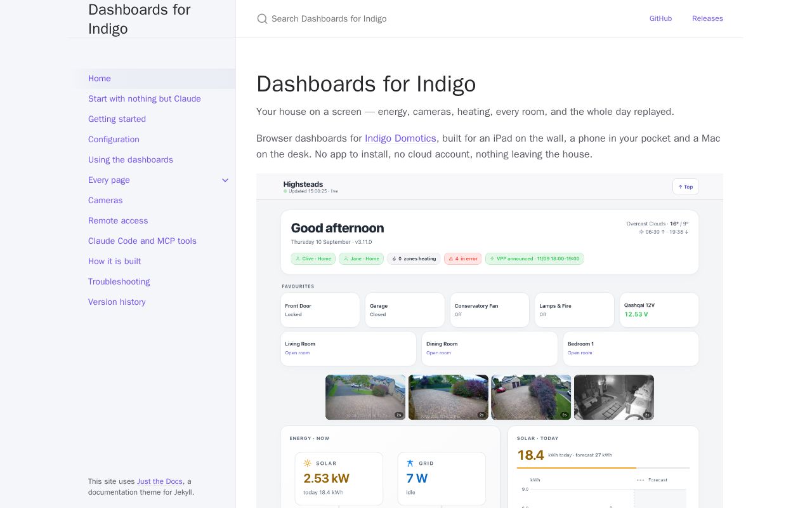Click the Qashqai 12V card
Screen dimensions: 812x508
click(x=659, y=310)
